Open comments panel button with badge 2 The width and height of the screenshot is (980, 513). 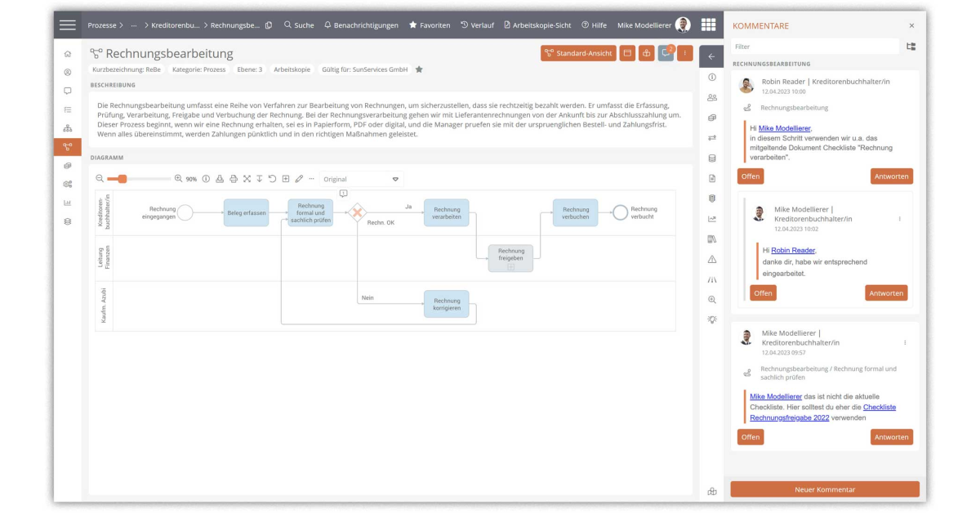click(x=666, y=53)
